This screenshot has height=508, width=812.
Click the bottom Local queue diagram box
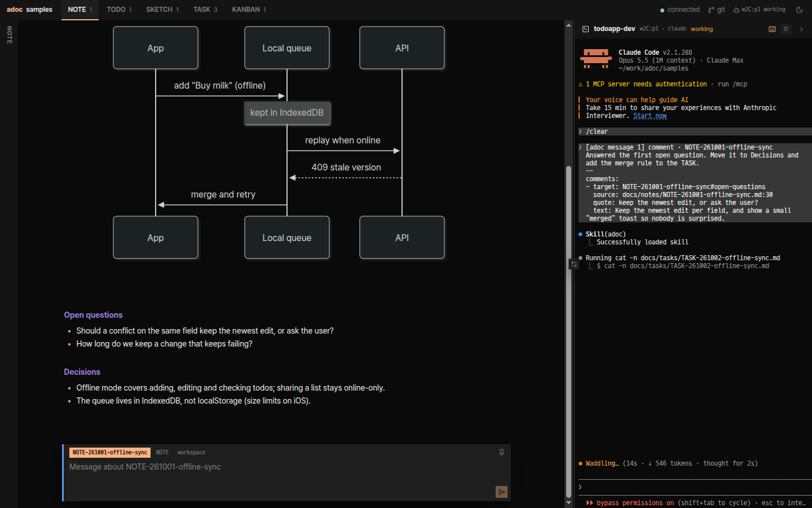[x=287, y=238]
